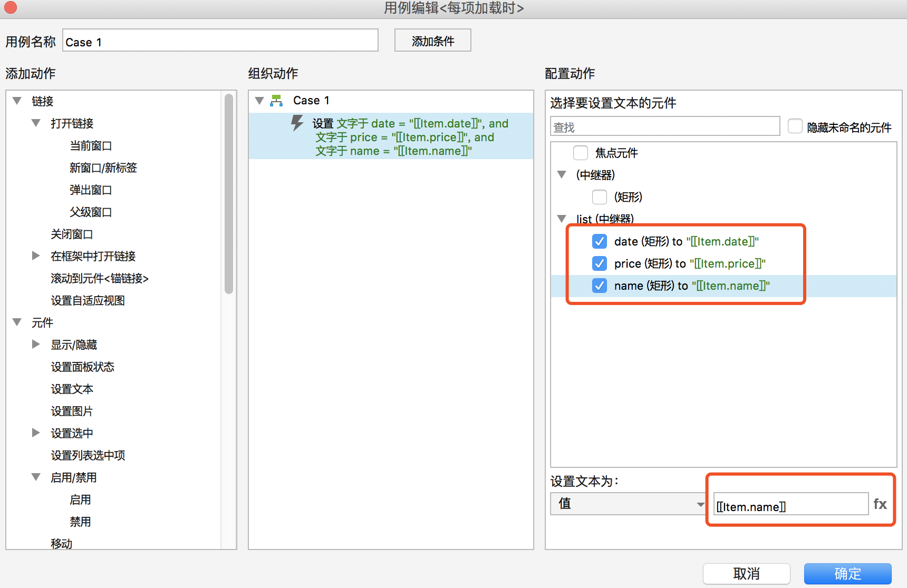The height and width of the screenshot is (588, 907).
Task: Select 父级窗口 action
Action: (91, 212)
